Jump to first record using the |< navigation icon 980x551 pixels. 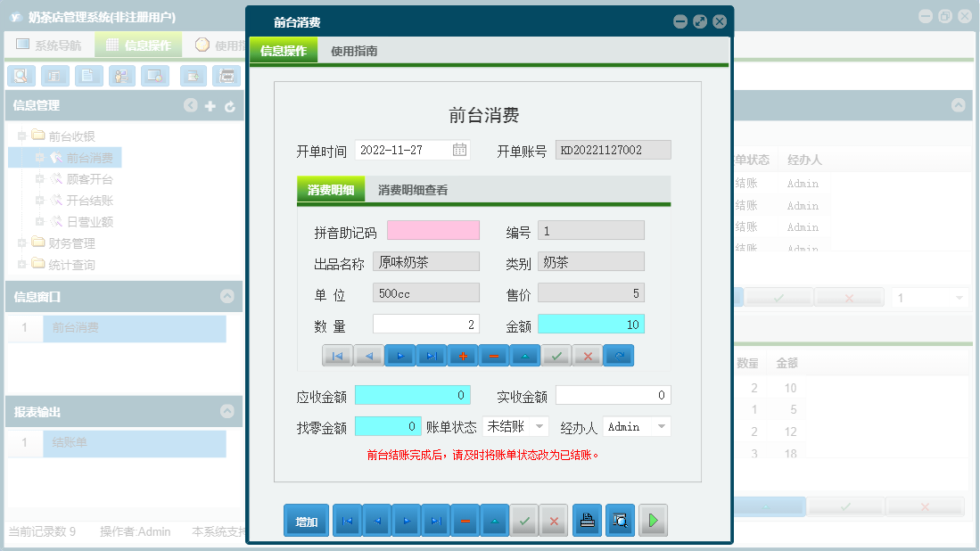336,356
